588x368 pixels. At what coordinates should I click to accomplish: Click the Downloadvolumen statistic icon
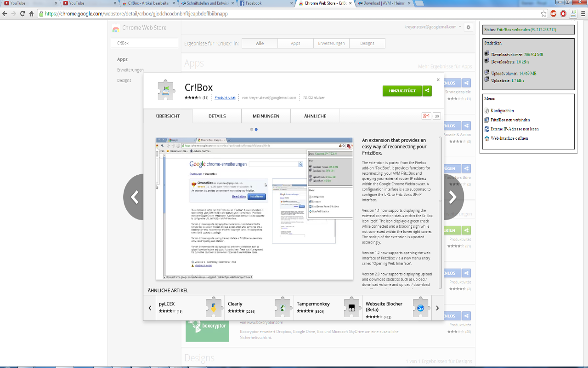[487, 54]
